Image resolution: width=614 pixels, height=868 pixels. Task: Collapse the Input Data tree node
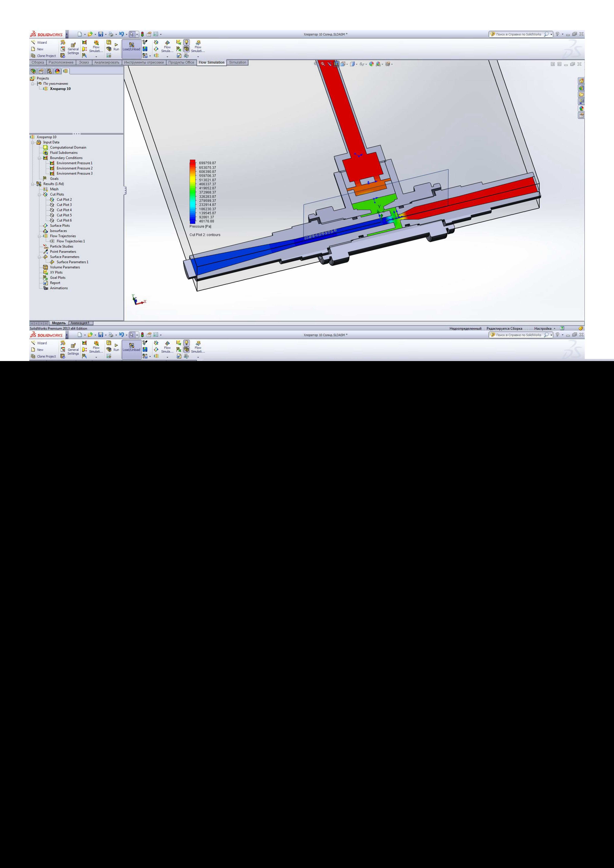pos(33,143)
